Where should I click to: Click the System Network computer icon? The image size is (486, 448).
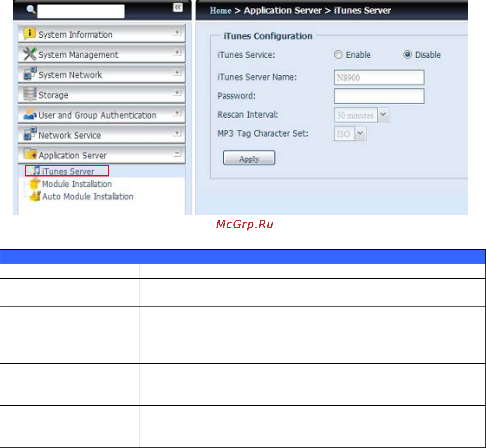(30, 74)
